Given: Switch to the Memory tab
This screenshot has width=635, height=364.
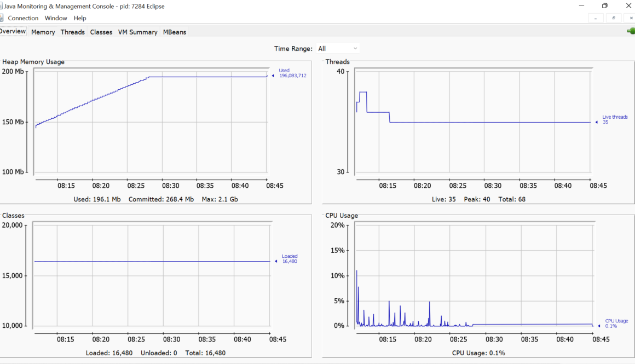Looking at the screenshot, I should (x=43, y=32).
